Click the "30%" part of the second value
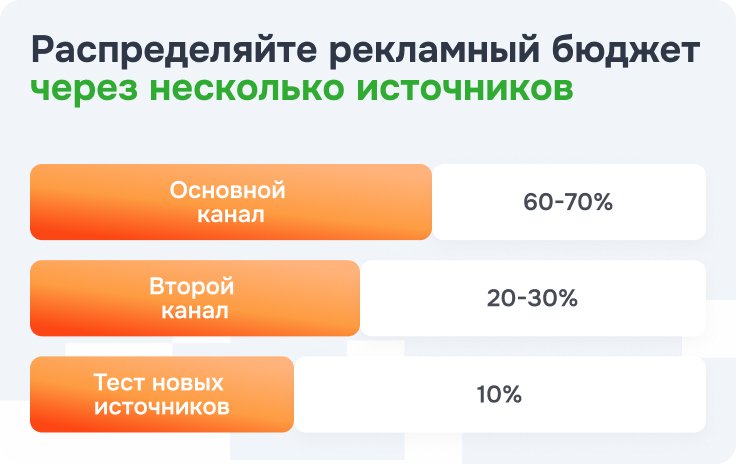 click(553, 298)
